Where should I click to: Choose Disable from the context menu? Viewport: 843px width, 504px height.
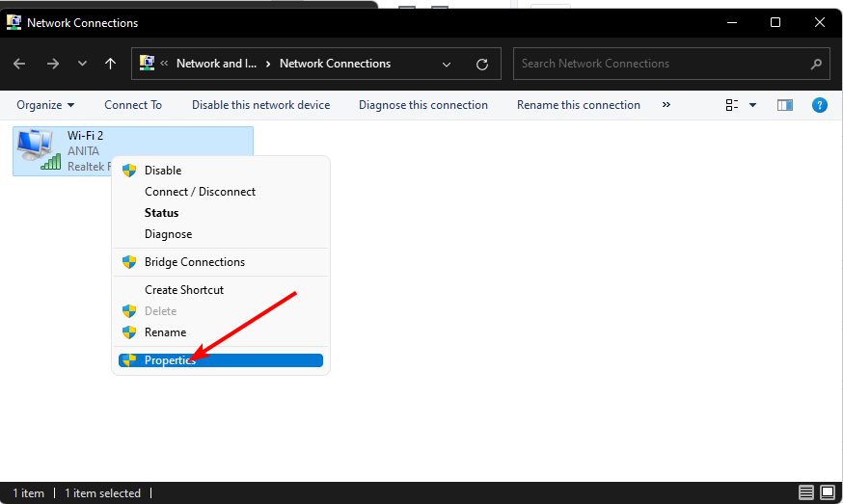(163, 171)
